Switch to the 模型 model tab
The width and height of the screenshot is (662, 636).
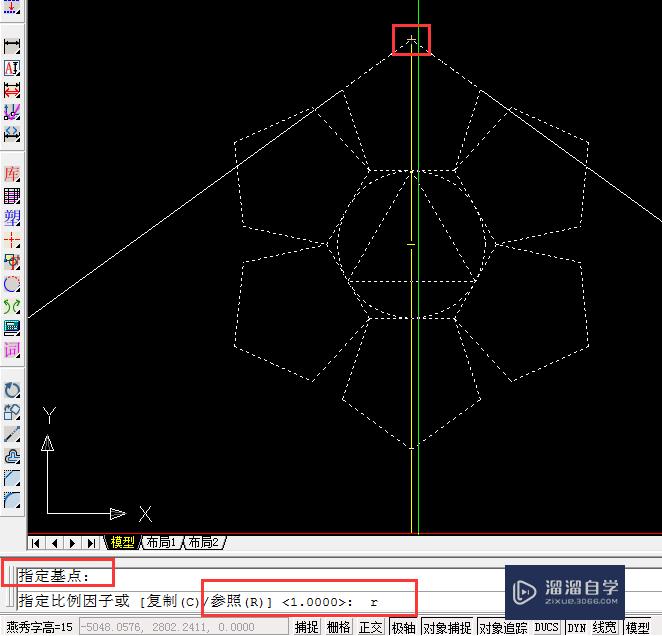(122, 542)
